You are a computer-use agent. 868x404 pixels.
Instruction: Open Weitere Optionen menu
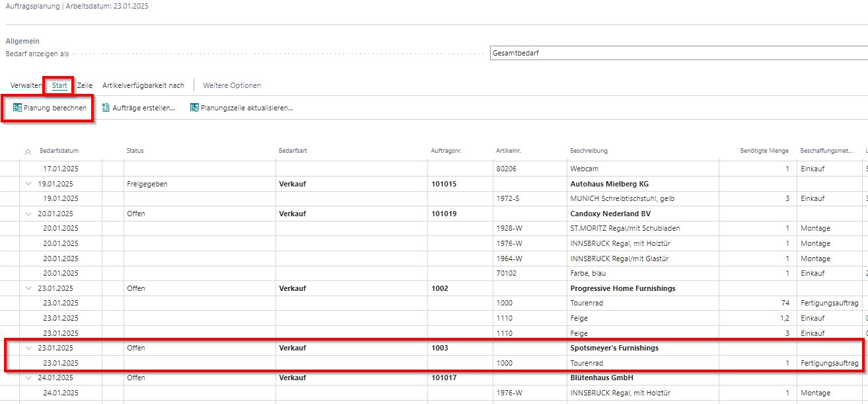click(x=232, y=85)
